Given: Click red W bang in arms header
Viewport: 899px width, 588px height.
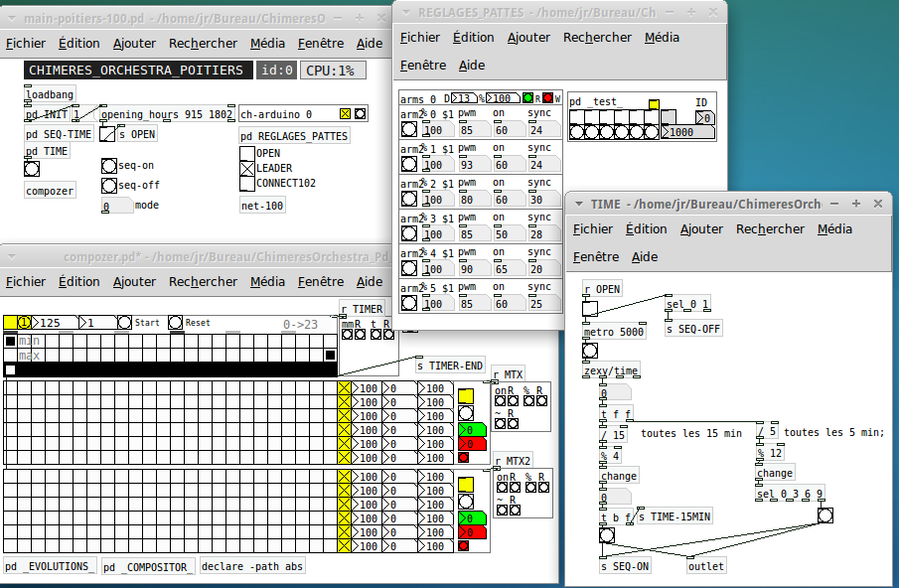Looking at the screenshot, I should click(547, 98).
